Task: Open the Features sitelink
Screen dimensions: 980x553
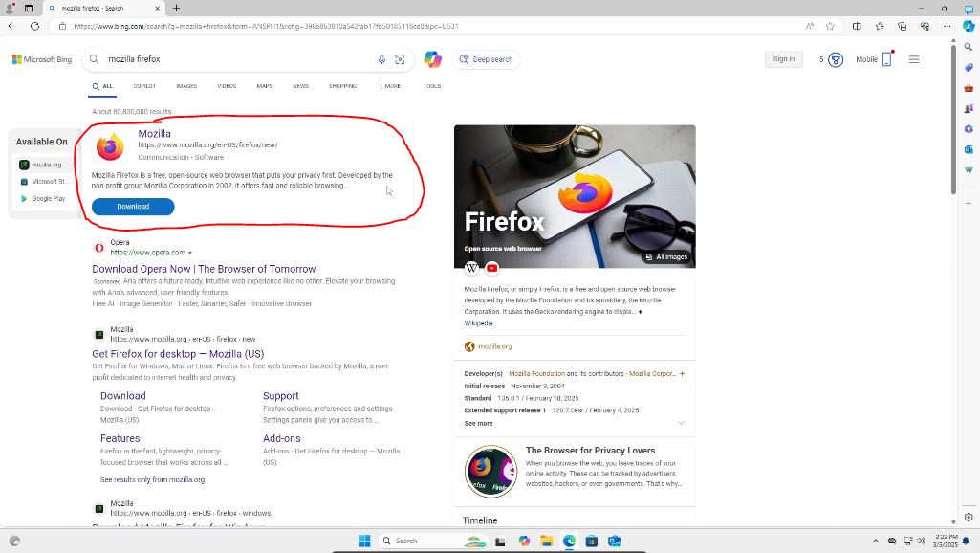Action: click(120, 438)
